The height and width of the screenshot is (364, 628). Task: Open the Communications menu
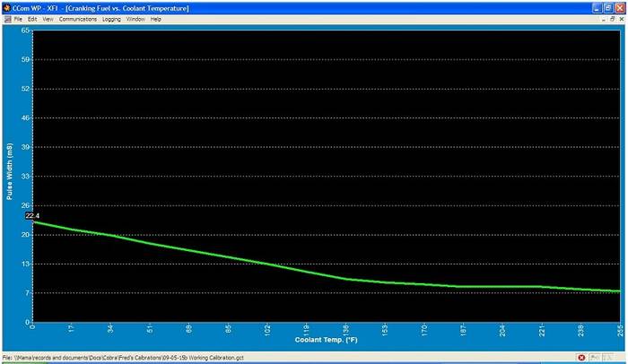coord(78,19)
